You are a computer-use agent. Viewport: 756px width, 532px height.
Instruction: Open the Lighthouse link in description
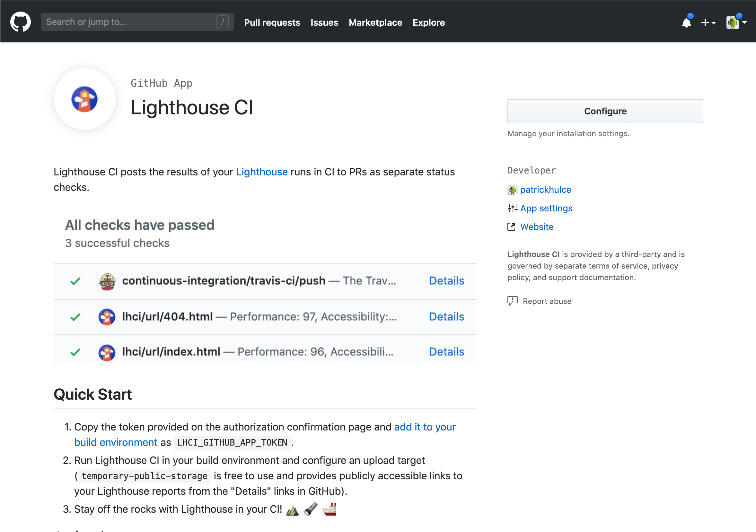(x=262, y=172)
